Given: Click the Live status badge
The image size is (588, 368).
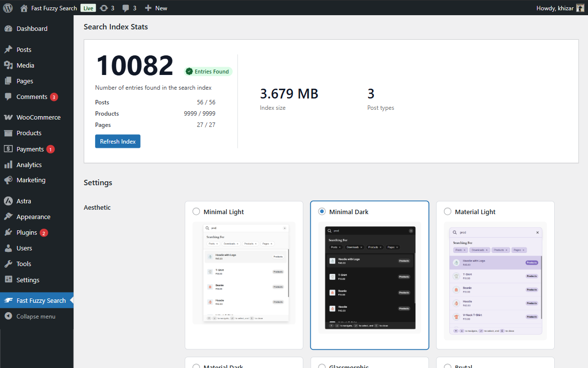Looking at the screenshot, I should 88,8.
